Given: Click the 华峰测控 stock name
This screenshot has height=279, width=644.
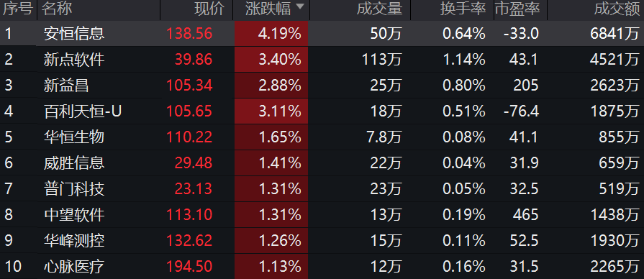Looking at the screenshot, I should pyautogui.click(x=74, y=240).
